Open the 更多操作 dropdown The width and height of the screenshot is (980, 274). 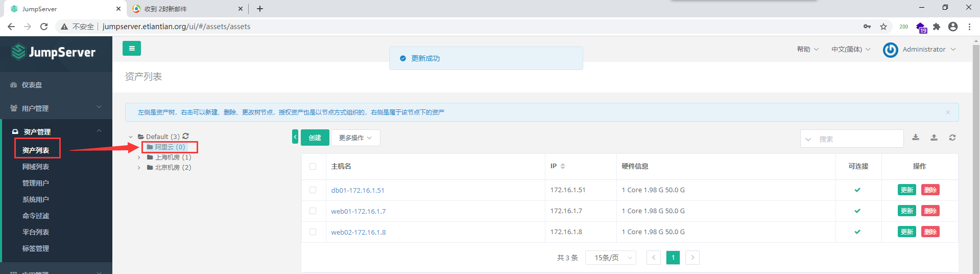coord(355,138)
